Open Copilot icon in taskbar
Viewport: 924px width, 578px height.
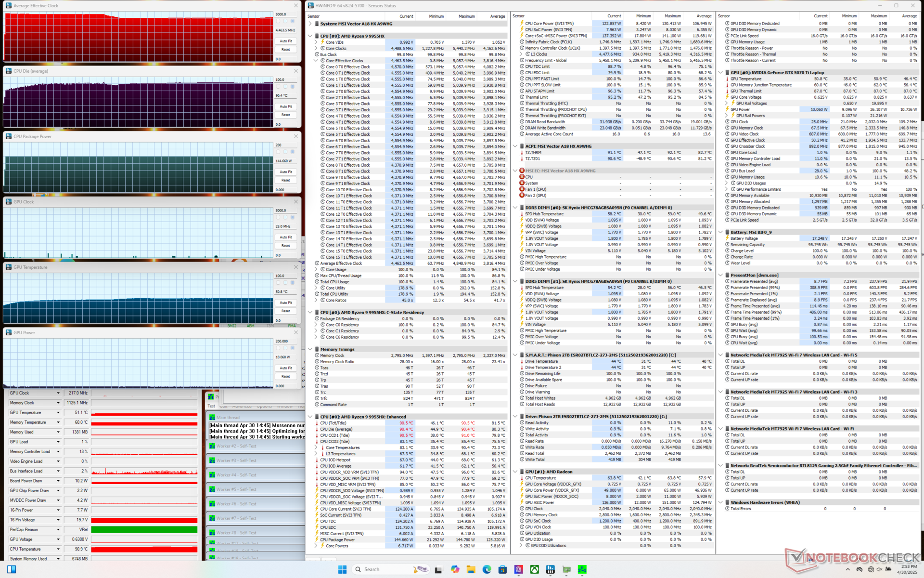pos(455,569)
